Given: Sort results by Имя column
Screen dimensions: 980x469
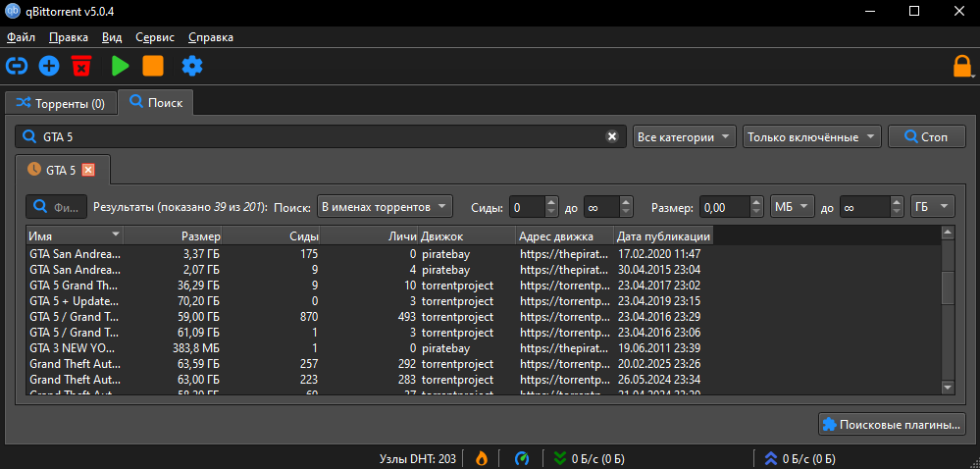Looking at the screenshot, I should click(75, 236).
